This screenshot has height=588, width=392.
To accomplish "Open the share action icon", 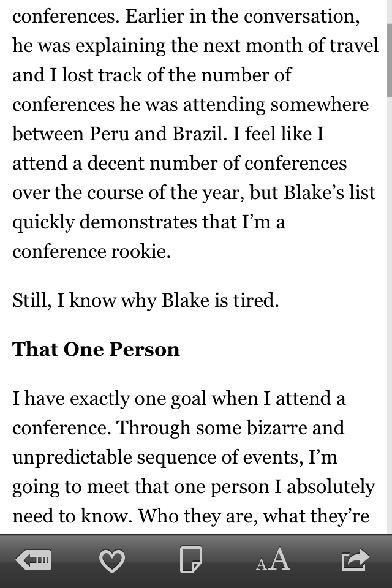I will (x=356, y=560).
